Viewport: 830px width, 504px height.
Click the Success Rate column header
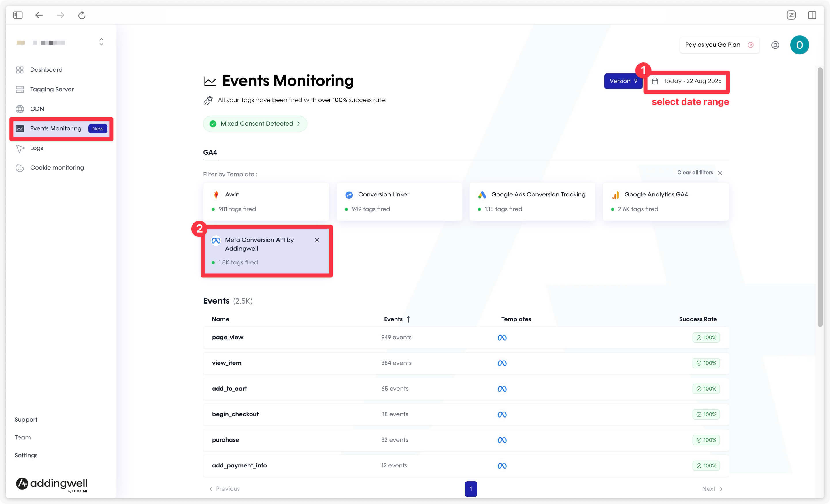tap(698, 319)
